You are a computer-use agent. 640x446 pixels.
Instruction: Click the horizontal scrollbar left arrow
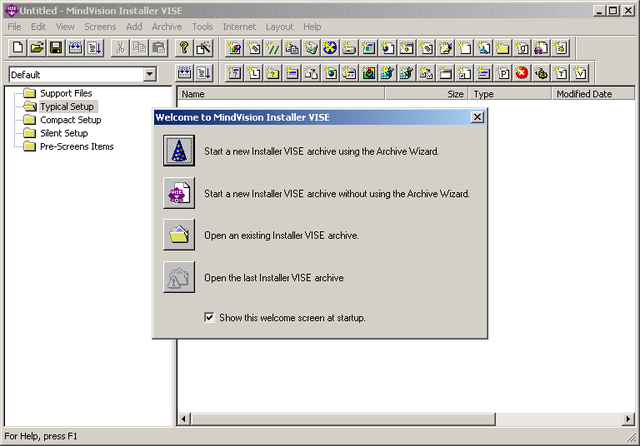[x=184, y=419]
